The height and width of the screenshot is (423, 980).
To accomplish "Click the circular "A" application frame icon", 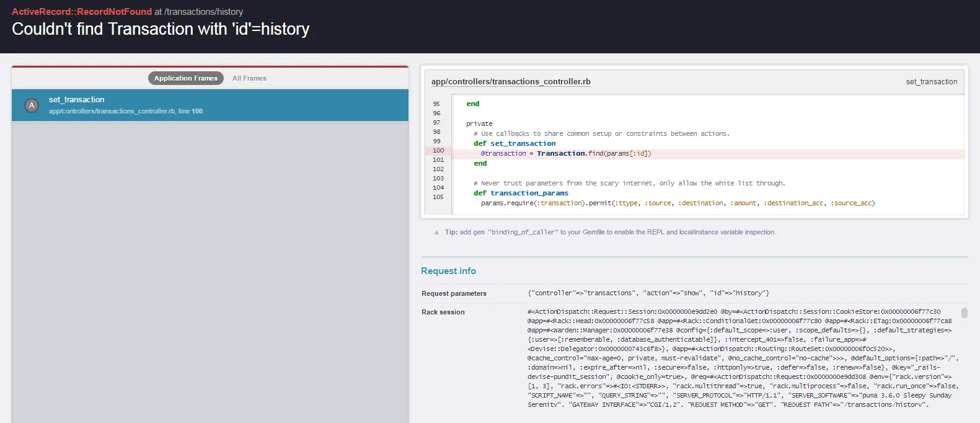I will click(32, 105).
